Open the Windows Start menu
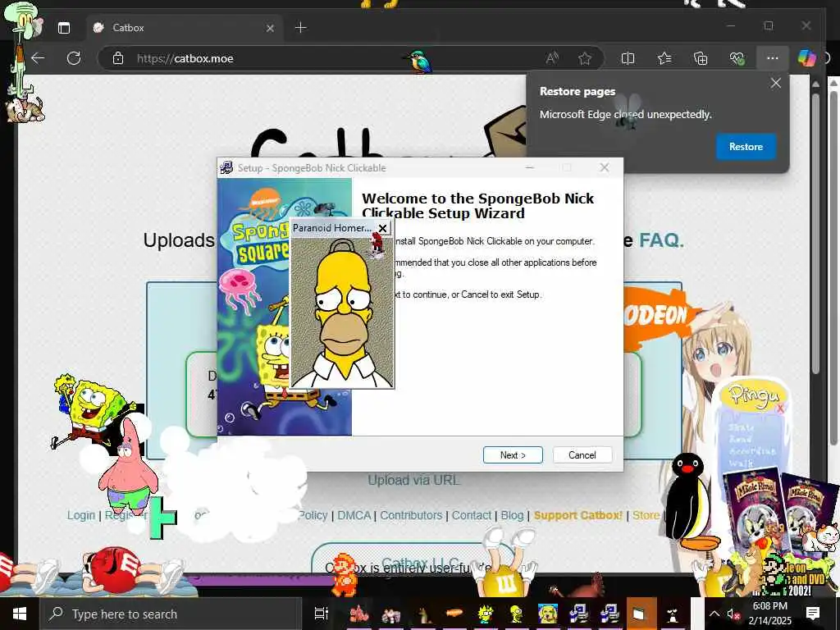Screen dimensions: 840x630 [x=20, y=614]
